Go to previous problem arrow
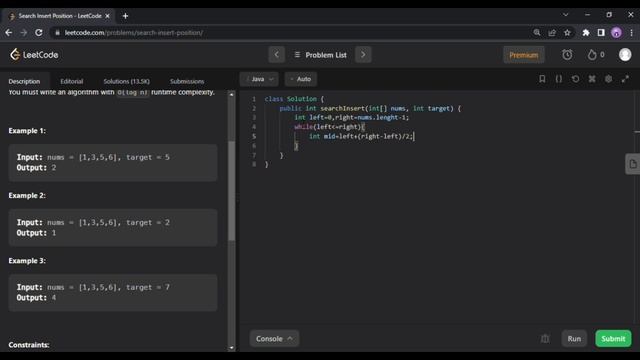 point(276,55)
